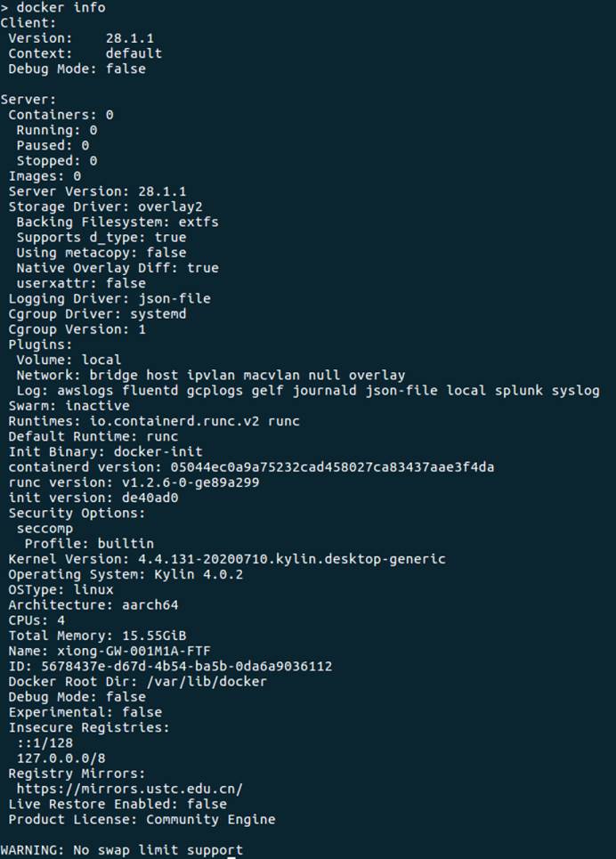
Task: Click the docker info command text
Action: tap(61, 8)
